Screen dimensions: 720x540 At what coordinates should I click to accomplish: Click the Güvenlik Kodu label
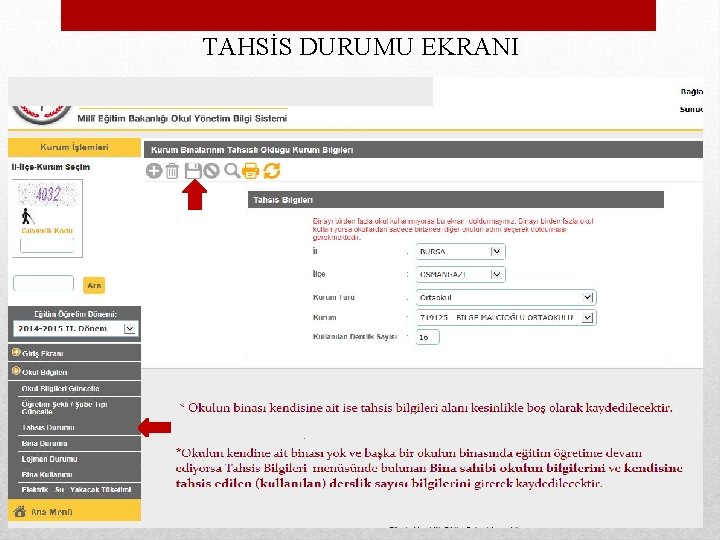coord(47,231)
